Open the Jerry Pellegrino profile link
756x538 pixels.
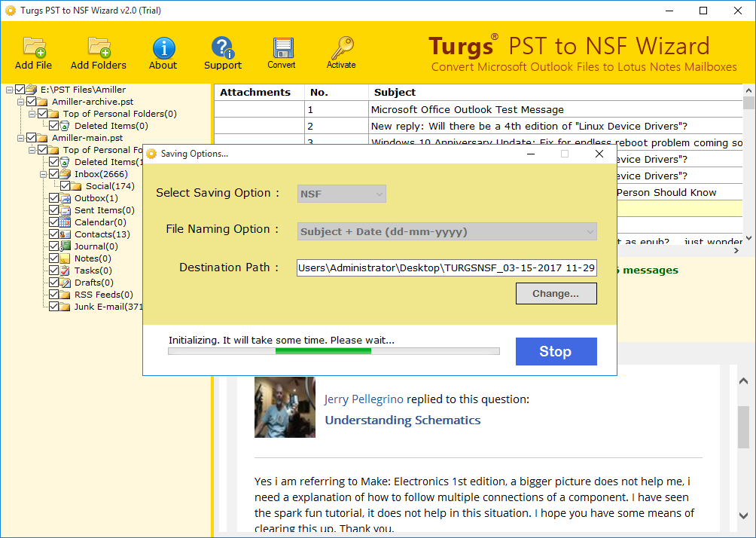point(364,399)
